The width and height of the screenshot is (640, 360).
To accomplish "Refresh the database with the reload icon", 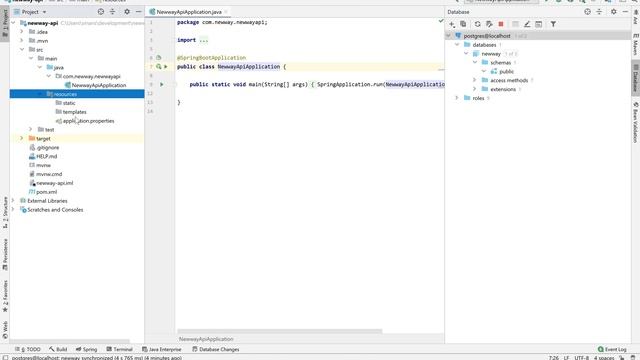I will [477, 24].
